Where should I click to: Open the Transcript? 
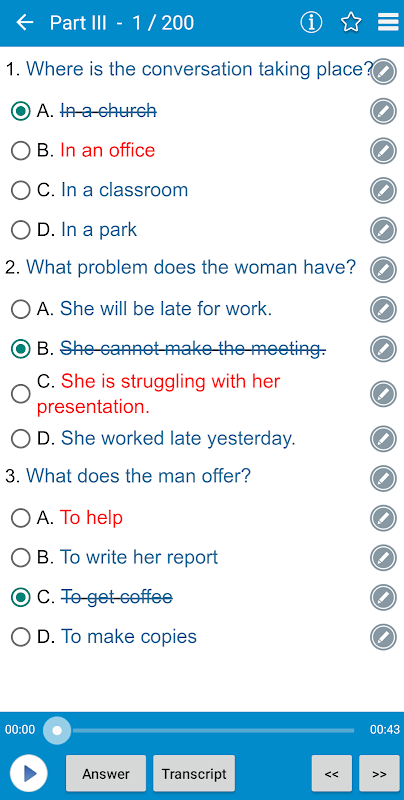194,774
